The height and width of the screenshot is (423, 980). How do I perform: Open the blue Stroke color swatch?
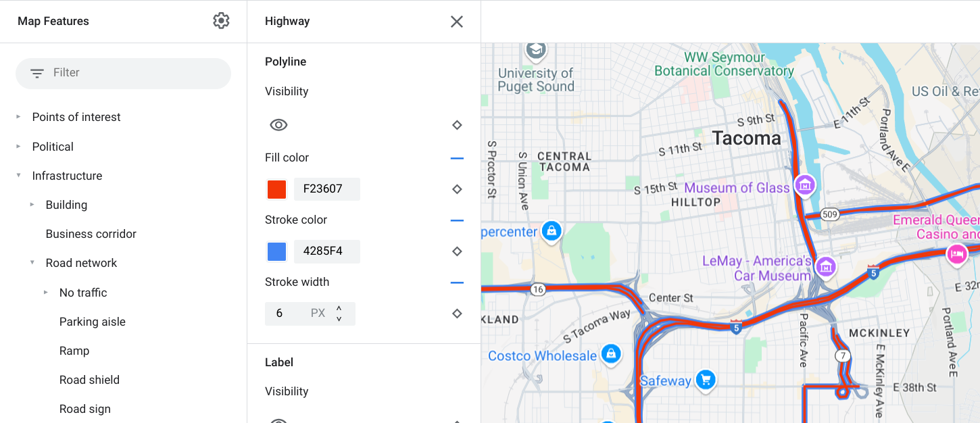[277, 251]
